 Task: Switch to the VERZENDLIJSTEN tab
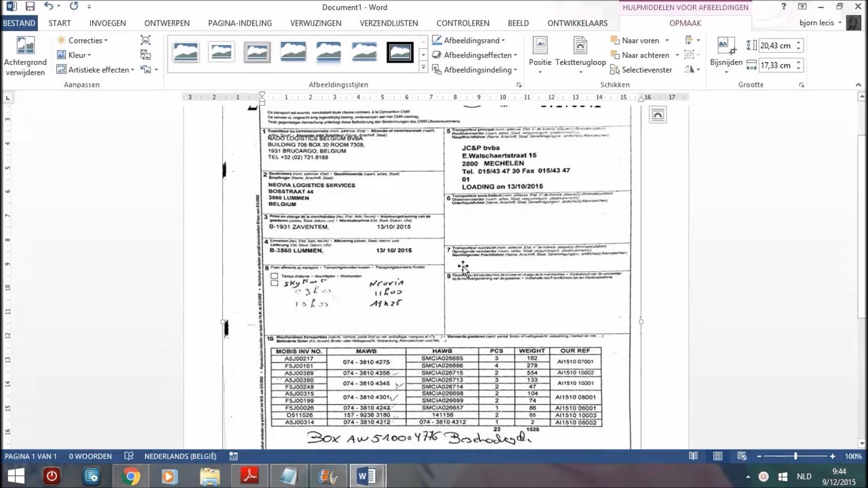pyautogui.click(x=389, y=23)
